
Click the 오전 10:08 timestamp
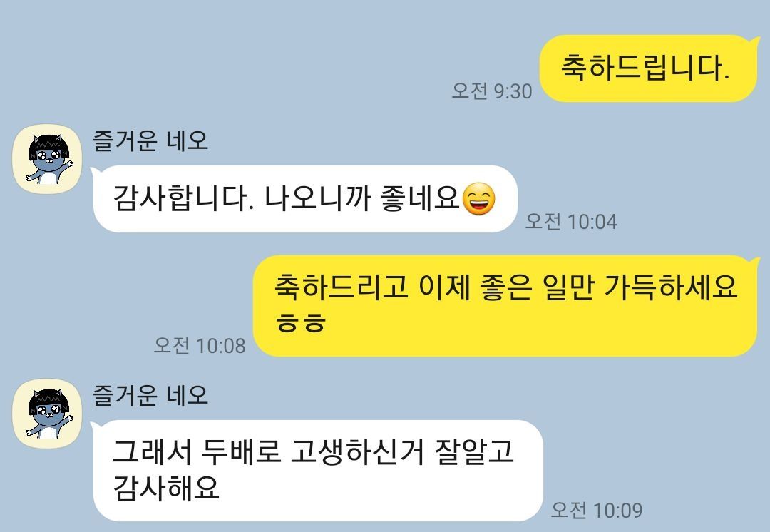coord(200,345)
